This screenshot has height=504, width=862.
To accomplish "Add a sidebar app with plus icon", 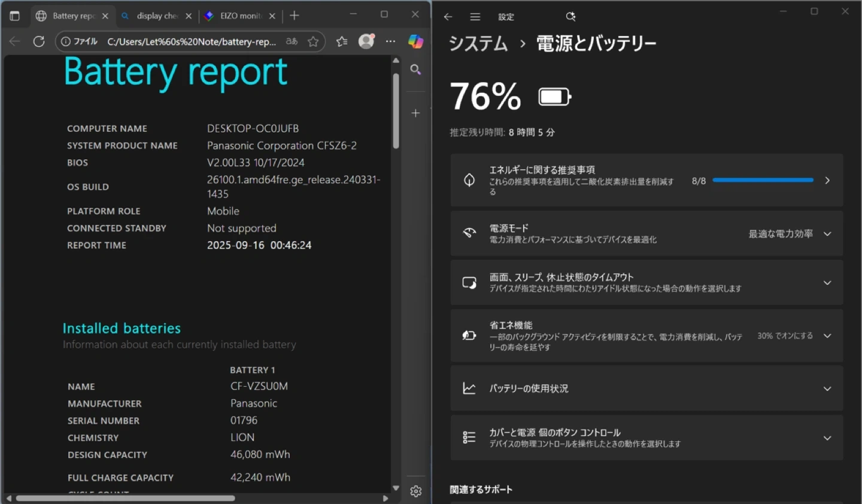I will click(x=415, y=113).
